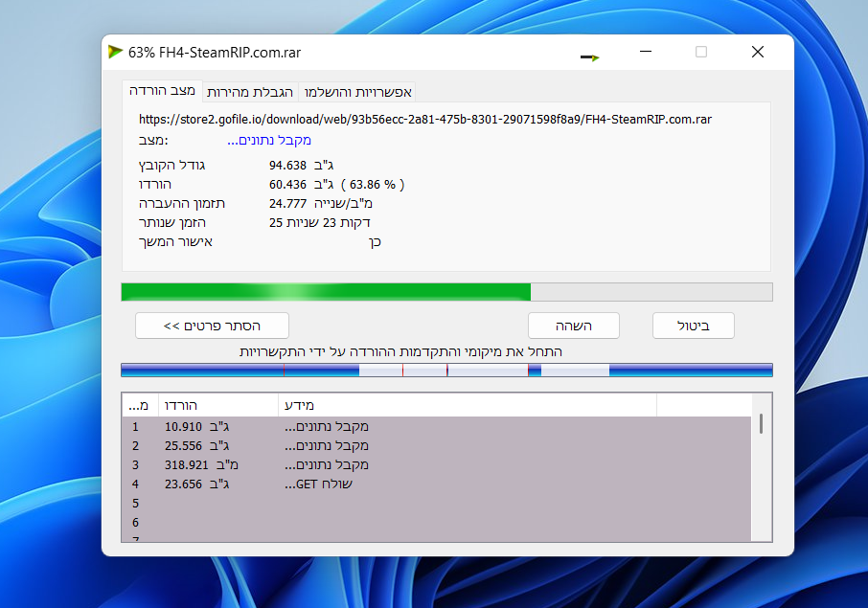Click the downloaded value 60.436
Screen dimensions: 868x608
click(287, 185)
